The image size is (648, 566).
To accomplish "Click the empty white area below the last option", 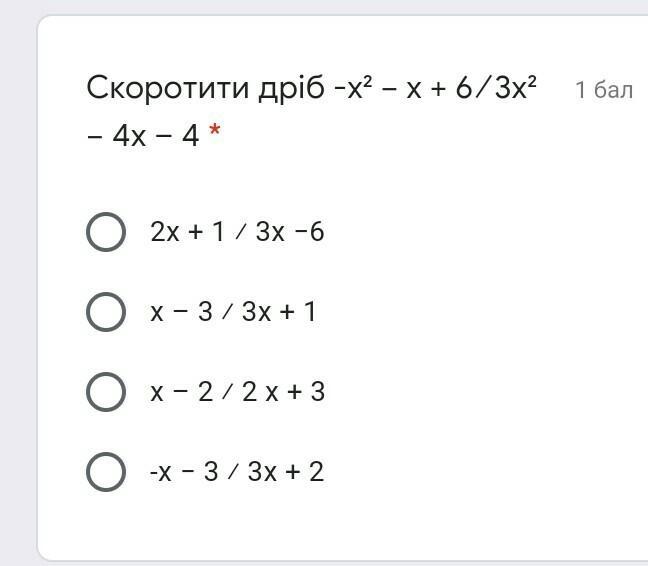I will click(x=340, y=525).
